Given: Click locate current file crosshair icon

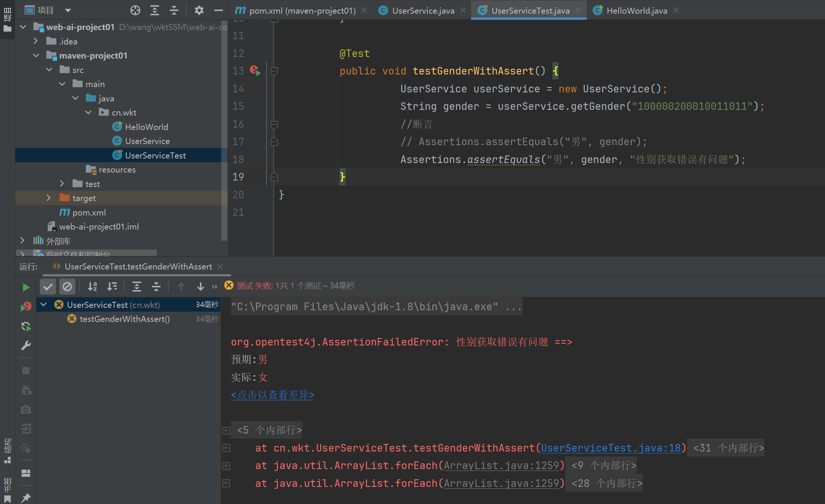Looking at the screenshot, I should [135, 10].
